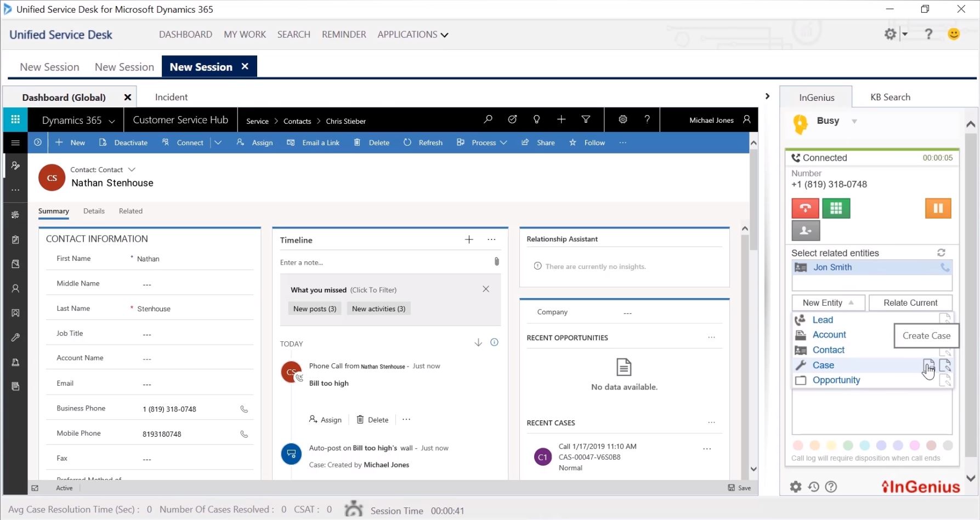Screen dimensions: 980x520
Task: Open the REMINDER menu item
Action: (344, 35)
